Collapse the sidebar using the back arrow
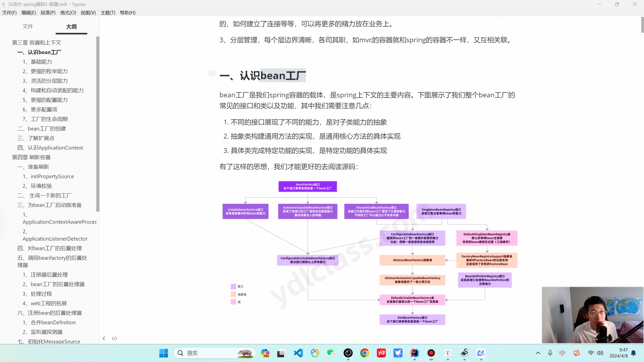 104,338
